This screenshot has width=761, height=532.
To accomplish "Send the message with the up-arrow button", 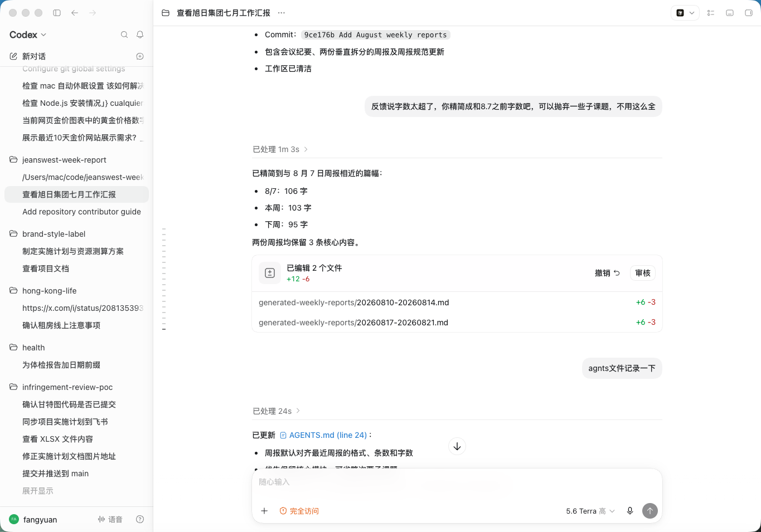I will tap(650, 511).
